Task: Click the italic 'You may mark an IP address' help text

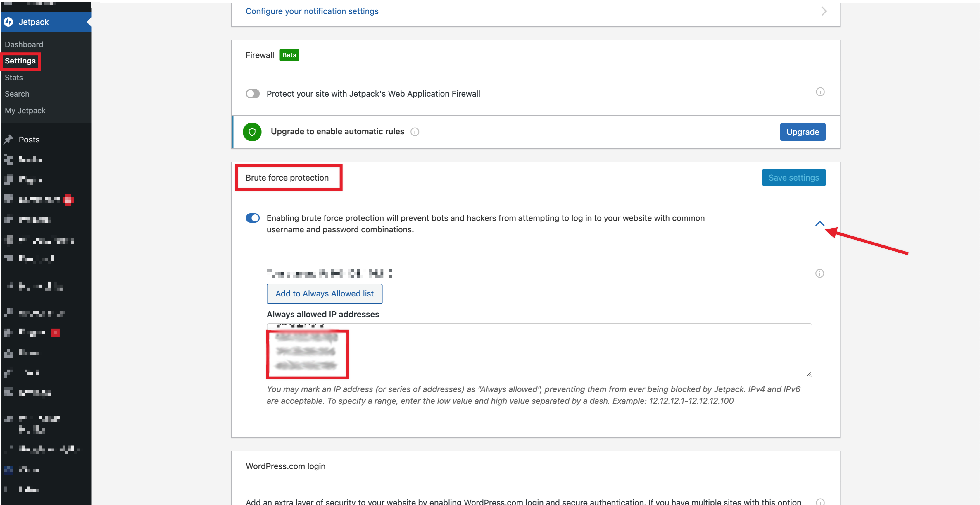Action: [533, 395]
